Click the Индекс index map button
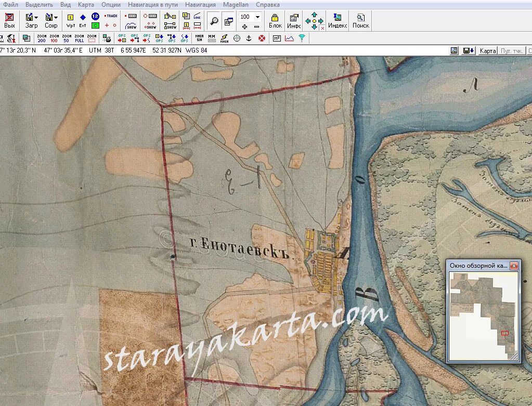Image resolution: width=532 pixels, height=406 pixels. (338, 21)
